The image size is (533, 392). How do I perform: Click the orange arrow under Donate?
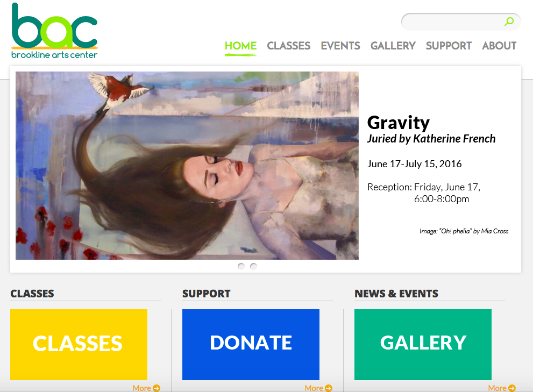click(x=329, y=388)
